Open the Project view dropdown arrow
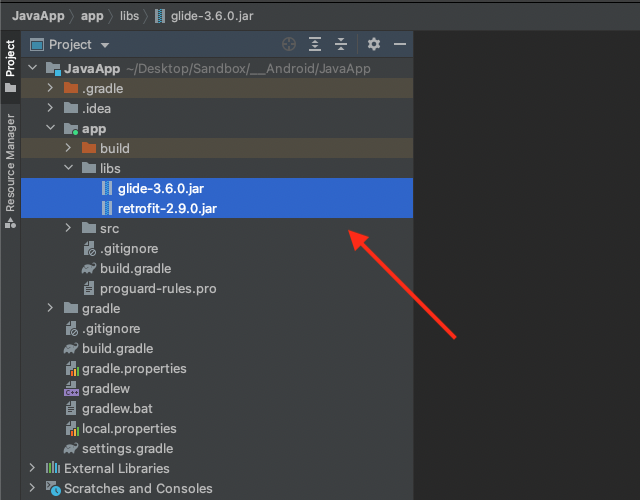 [105, 45]
